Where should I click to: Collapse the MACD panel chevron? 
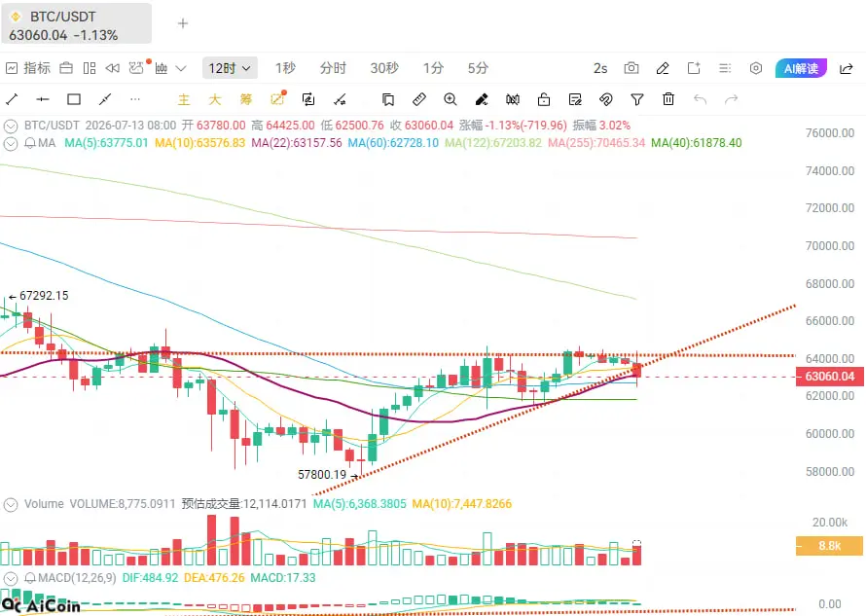pyautogui.click(x=10, y=578)
